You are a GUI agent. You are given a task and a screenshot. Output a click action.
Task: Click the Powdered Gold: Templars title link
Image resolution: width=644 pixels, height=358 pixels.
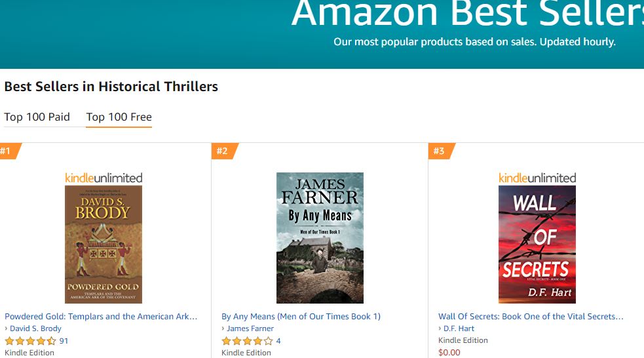[101, 316]
